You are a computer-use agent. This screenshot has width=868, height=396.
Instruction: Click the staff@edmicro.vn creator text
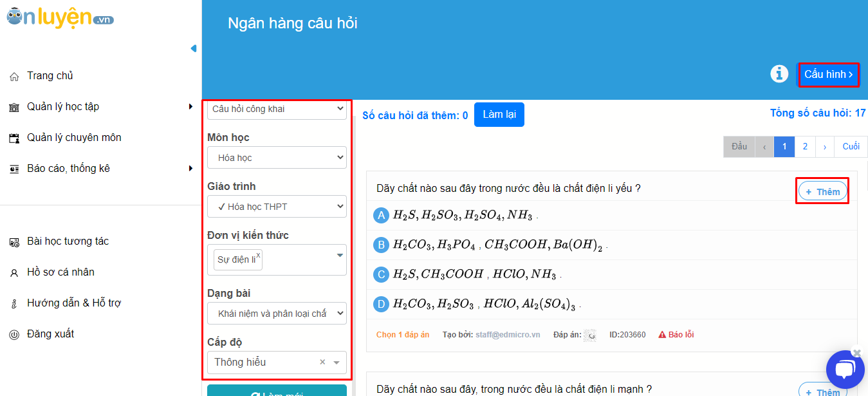click(508, 335)
